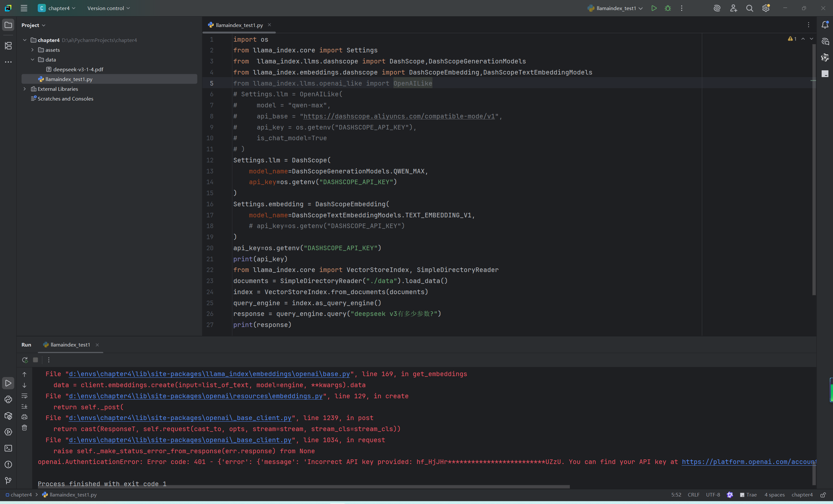Screen dimensions: 833x504
Task: Click the Trae status bar widget
Action: click(x=748, y=495)
